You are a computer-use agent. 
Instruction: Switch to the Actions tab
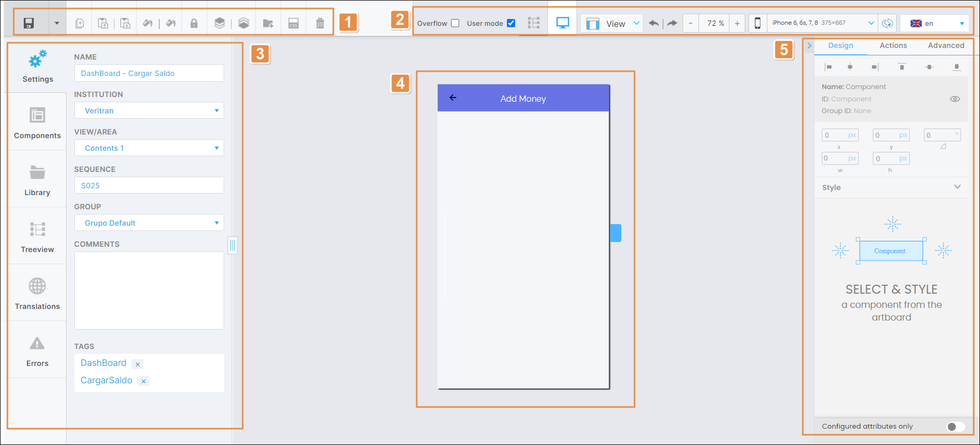click(x=893, y=46)
